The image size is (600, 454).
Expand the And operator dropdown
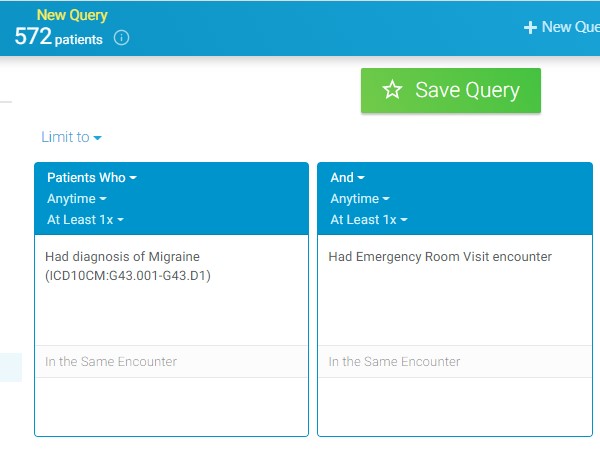coord(347,178)
